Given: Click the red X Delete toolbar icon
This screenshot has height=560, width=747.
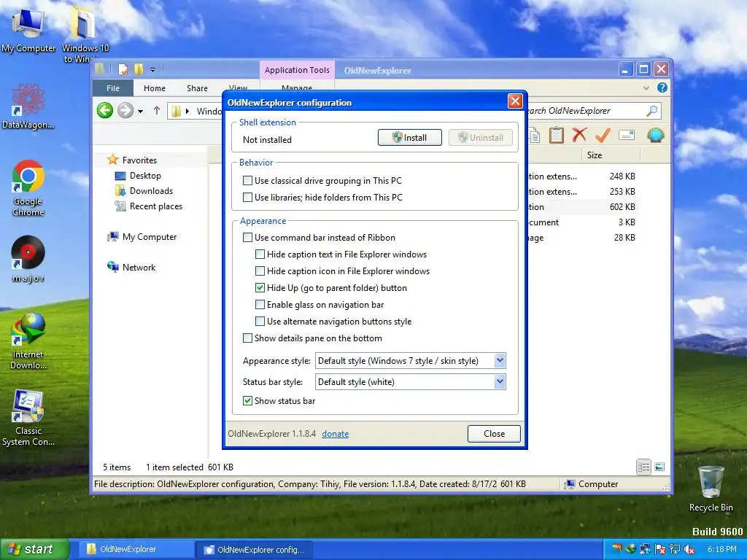Looking at the screenshot, I should (579, 135).
